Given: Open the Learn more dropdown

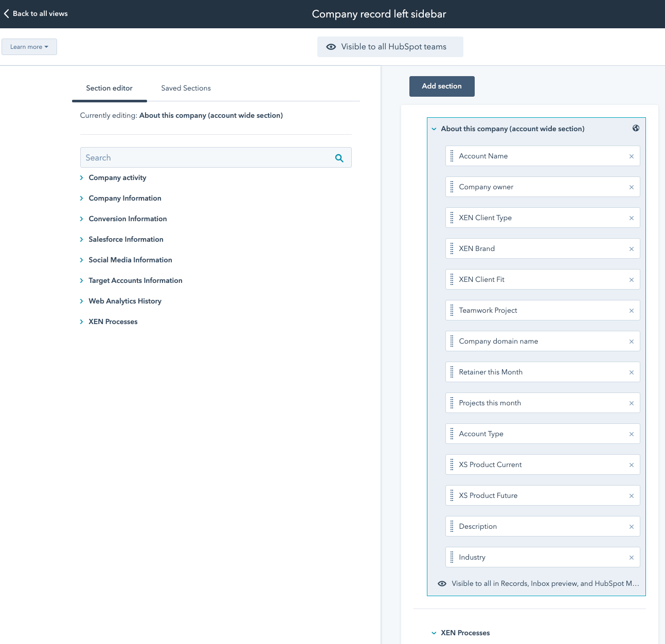Looking at the screenshot, I should click(x=29, y=47).
